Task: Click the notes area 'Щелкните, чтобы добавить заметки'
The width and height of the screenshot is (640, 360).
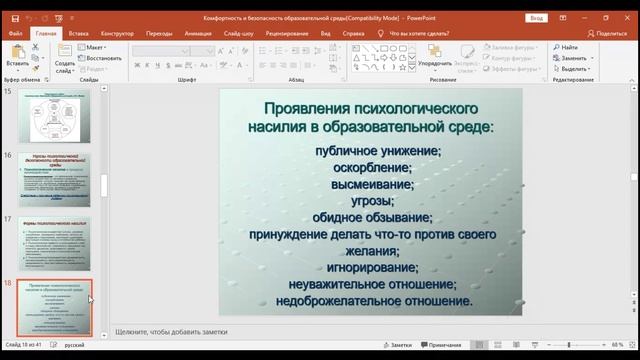Action: (x=171, y=332)
